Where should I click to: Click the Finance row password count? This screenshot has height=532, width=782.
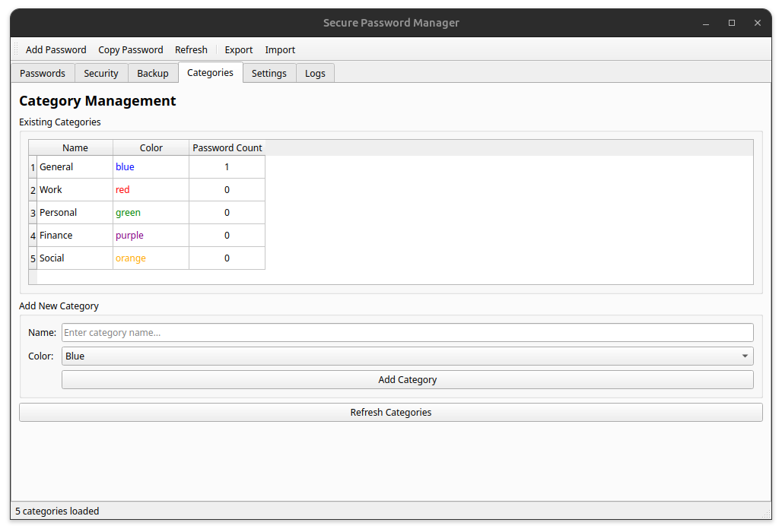click(227, 235)
